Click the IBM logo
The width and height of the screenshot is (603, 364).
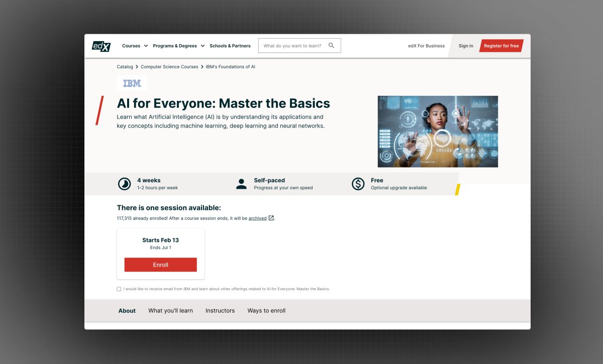[x=132, y=83]
